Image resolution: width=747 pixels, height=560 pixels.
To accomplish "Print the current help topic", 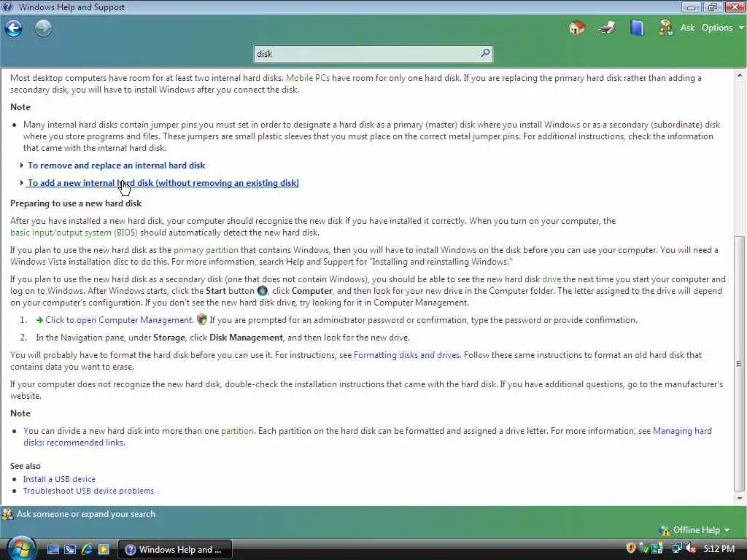I will (x=607, y=28).
